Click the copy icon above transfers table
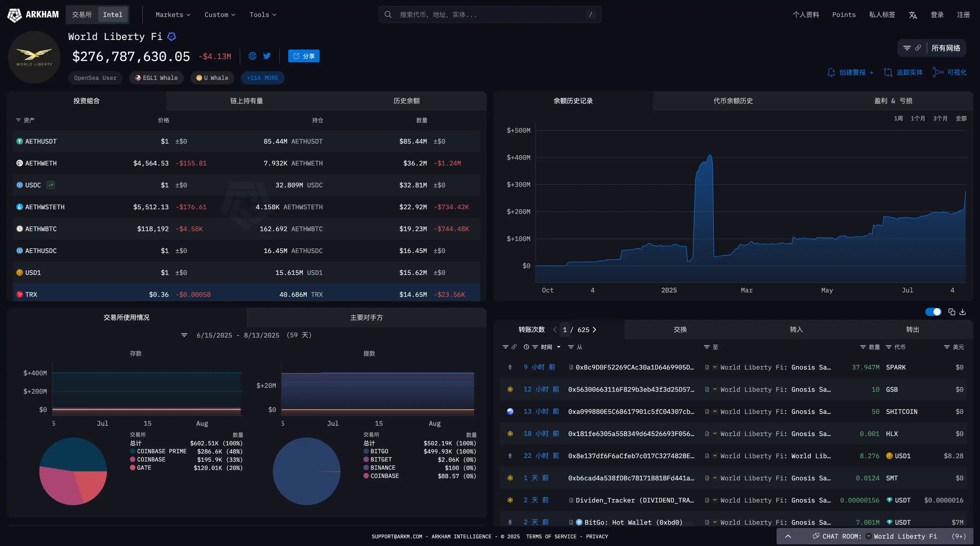 pyautogui.click(x=952, y=312)
